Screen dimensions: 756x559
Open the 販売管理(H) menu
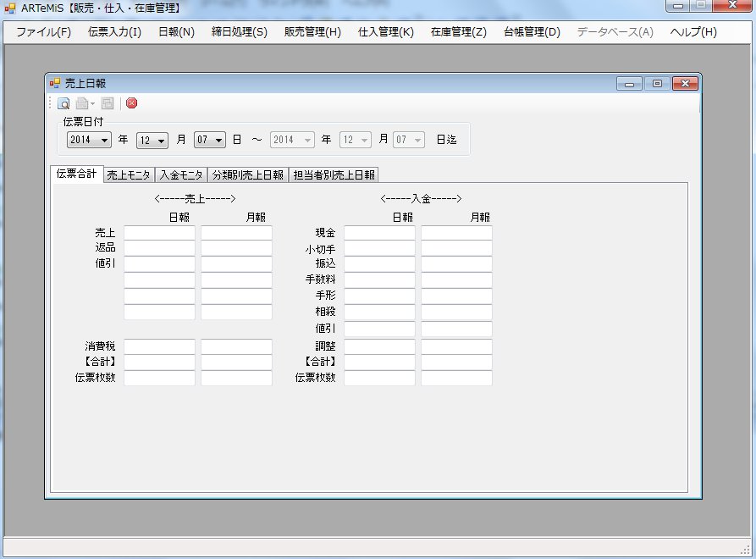[312, 32]
